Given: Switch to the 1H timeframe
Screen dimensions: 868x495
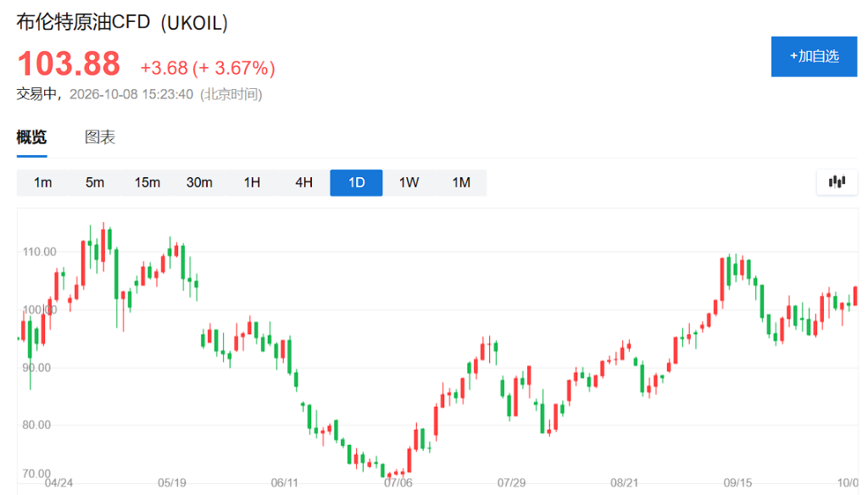Looking at the screenshot, I should pyautogui.click(x=252, y=183).
